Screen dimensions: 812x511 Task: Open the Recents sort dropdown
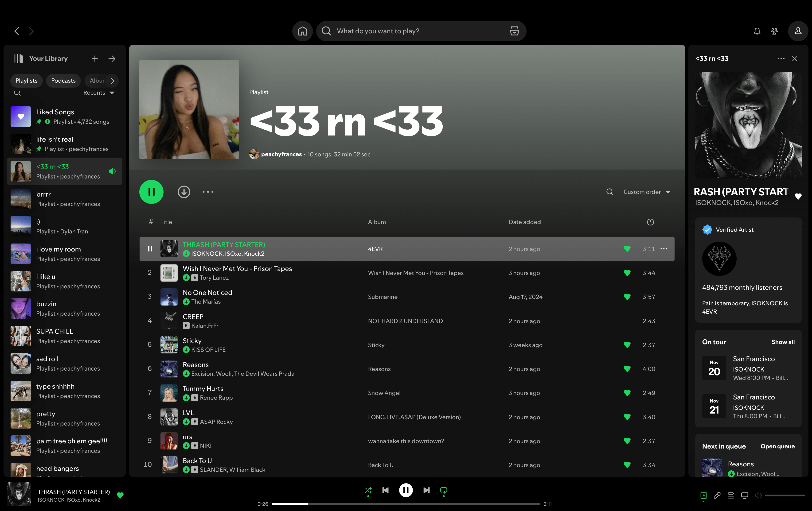pos(99,93)
